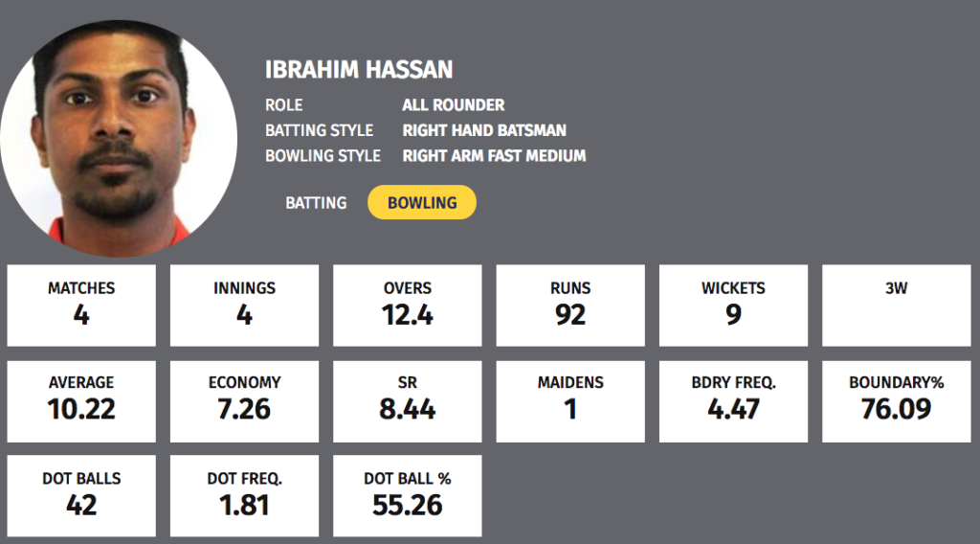Click the Economy 7.26 card
This screenshot has width=980, height=544.
click(244, 401)
